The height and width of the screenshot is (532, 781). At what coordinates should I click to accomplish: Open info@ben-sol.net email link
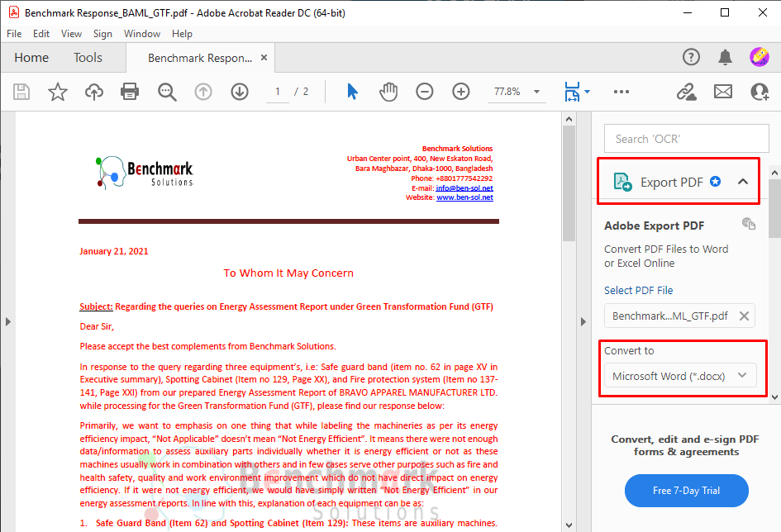[464, 188]
